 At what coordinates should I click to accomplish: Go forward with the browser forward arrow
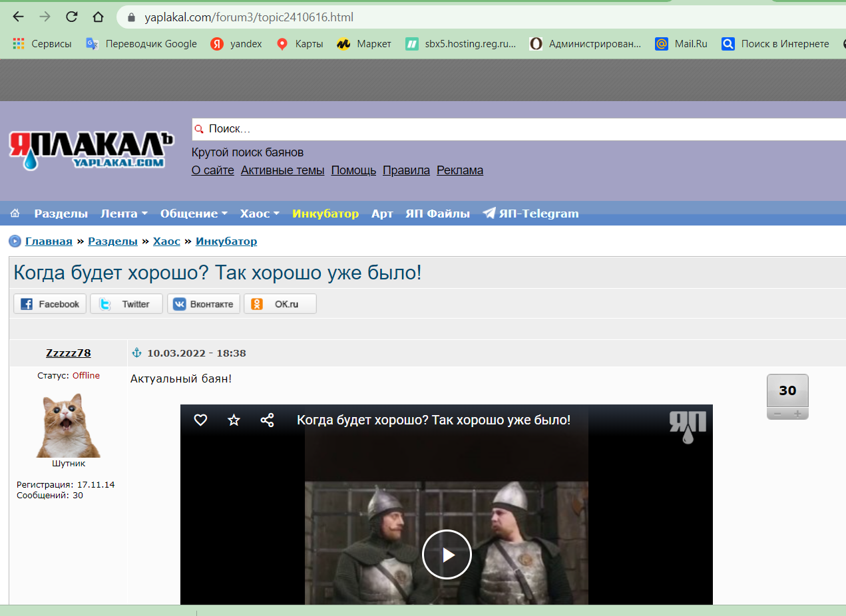[x=45, y=17]
